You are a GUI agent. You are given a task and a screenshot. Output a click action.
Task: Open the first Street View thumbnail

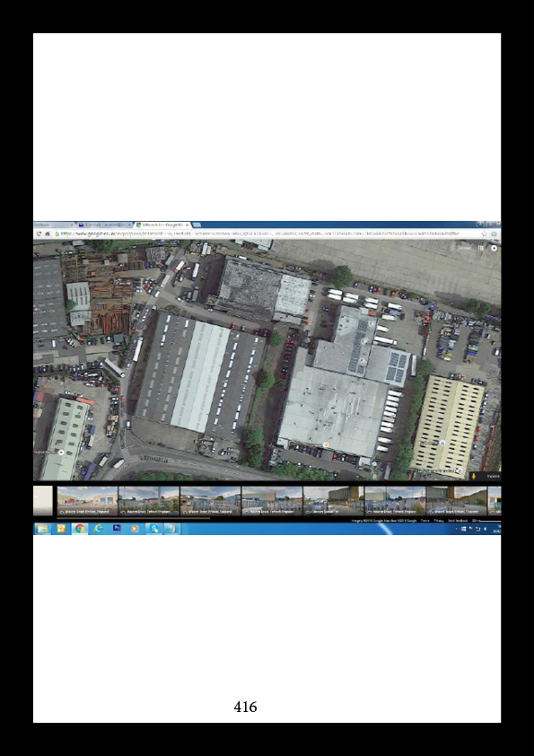pyautogui.click(x=87, y=501)
